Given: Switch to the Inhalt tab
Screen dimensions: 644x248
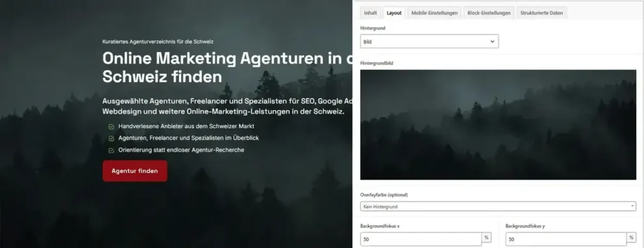Looking at the screenshot, I should coord(370,13).
